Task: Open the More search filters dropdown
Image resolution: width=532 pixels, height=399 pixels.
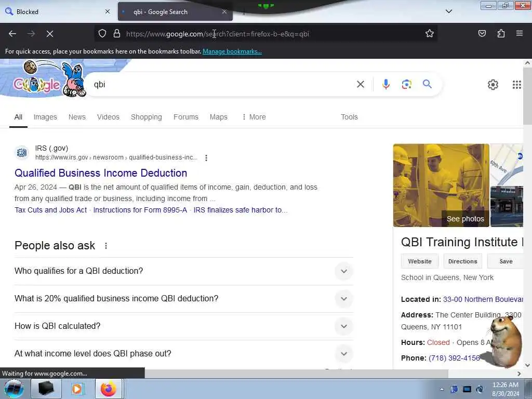Action: tap(254, 117)
